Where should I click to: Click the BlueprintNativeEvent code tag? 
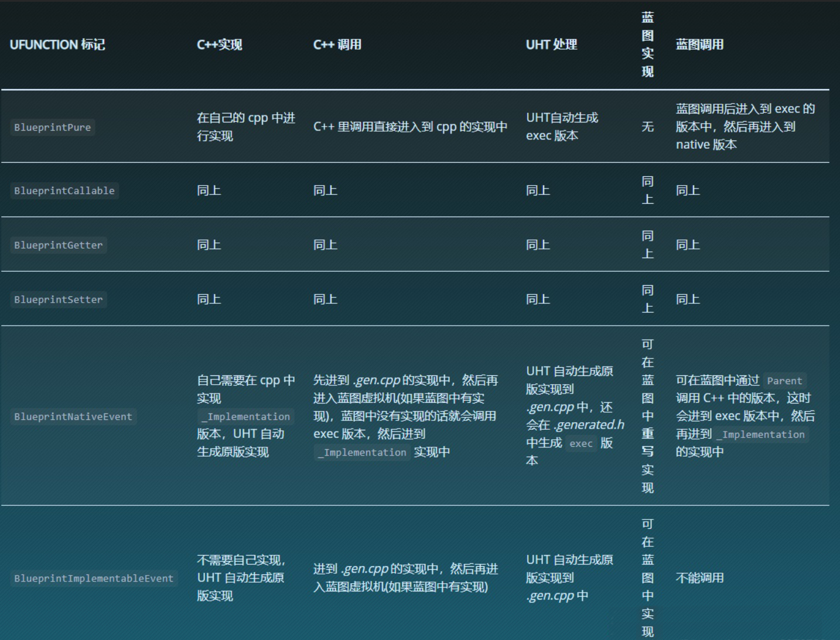click(73, 417)
